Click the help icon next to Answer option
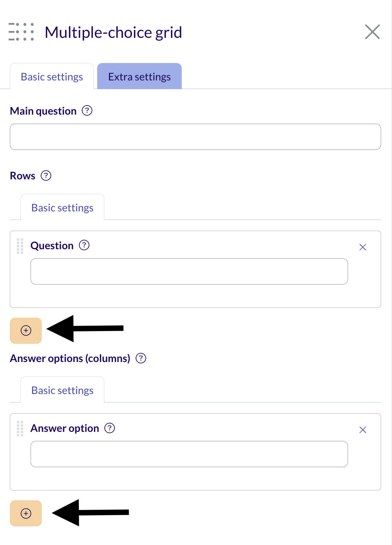Viewport: 392px width, 545px height. [x=109, y=428]
